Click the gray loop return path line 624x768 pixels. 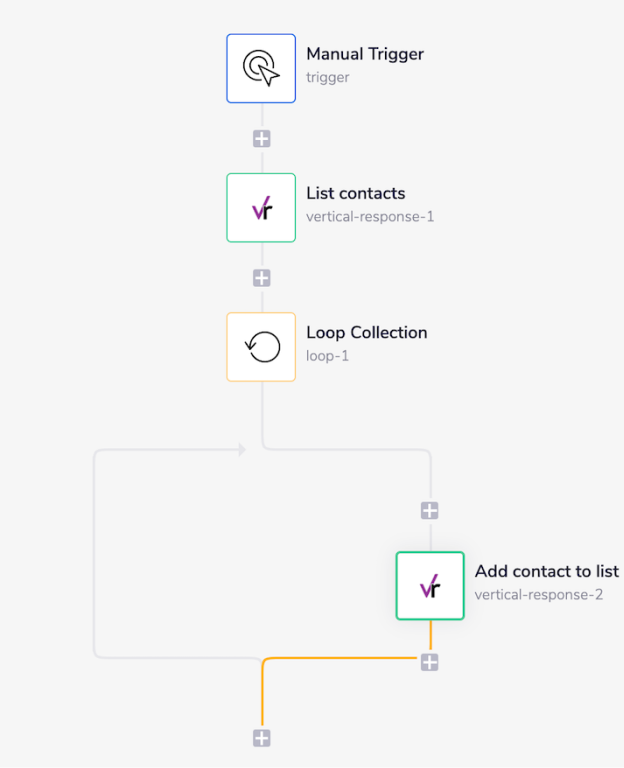(x=95, y=550)
